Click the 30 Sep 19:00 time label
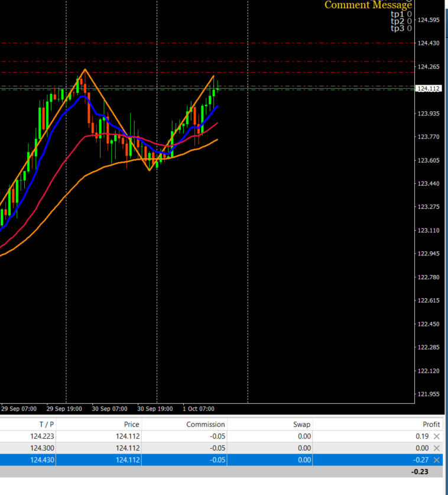Image resolution: width=448 pixels, height=495 pixels. click(155, 409)
